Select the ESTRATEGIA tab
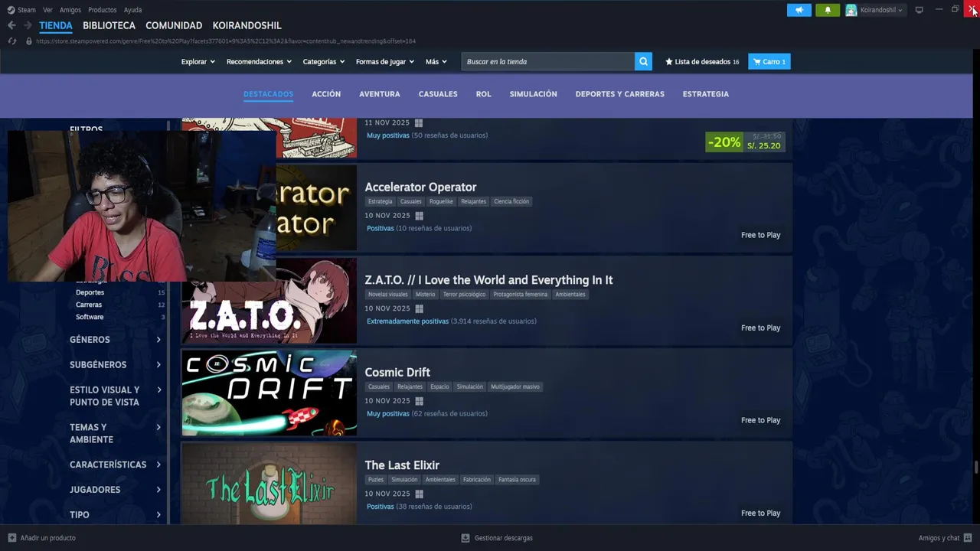Viewport: 980px width, 551px height. 706,94
